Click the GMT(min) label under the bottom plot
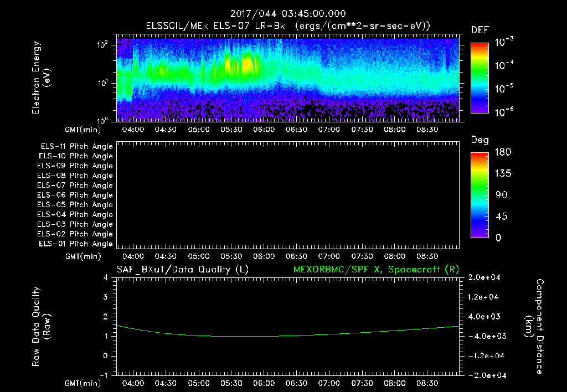The image size is (567, 392). (x=83, y=383)
